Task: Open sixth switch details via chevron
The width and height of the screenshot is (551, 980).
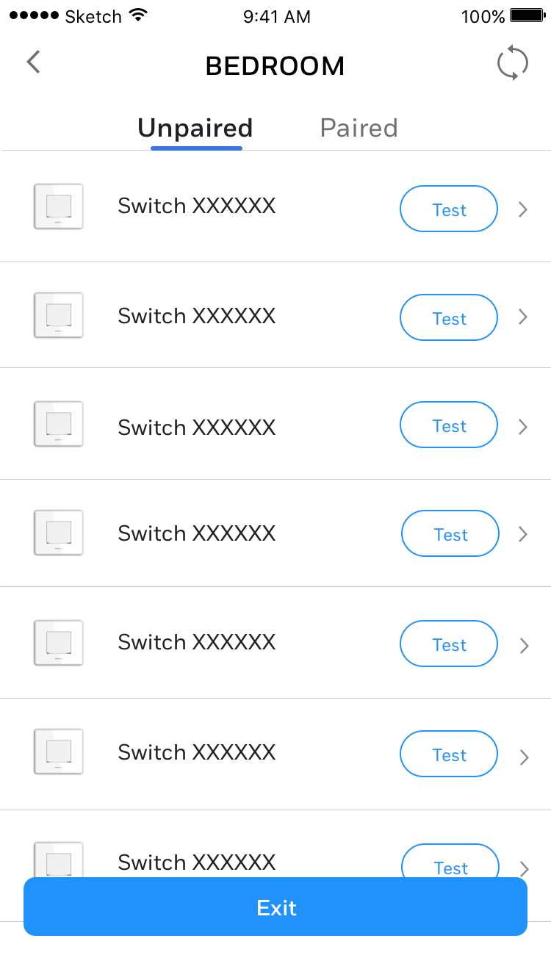Action: pos(524,757)
